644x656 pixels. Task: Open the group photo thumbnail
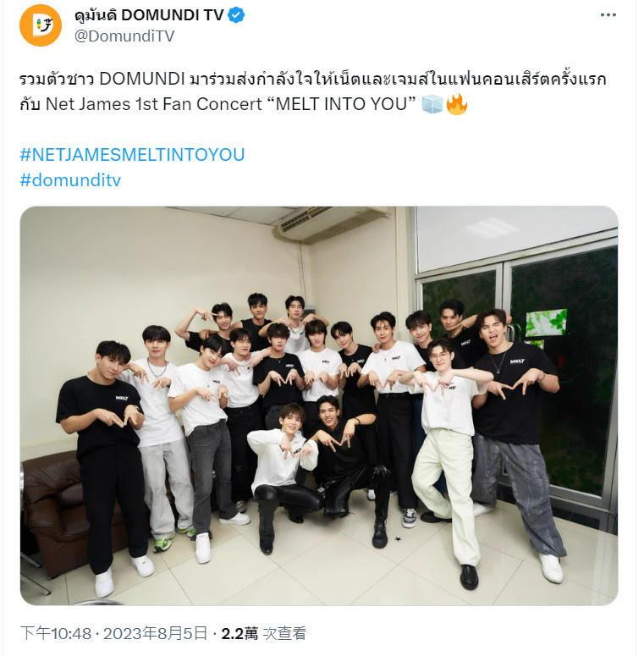pyautogui.click(x=319, y=405)
